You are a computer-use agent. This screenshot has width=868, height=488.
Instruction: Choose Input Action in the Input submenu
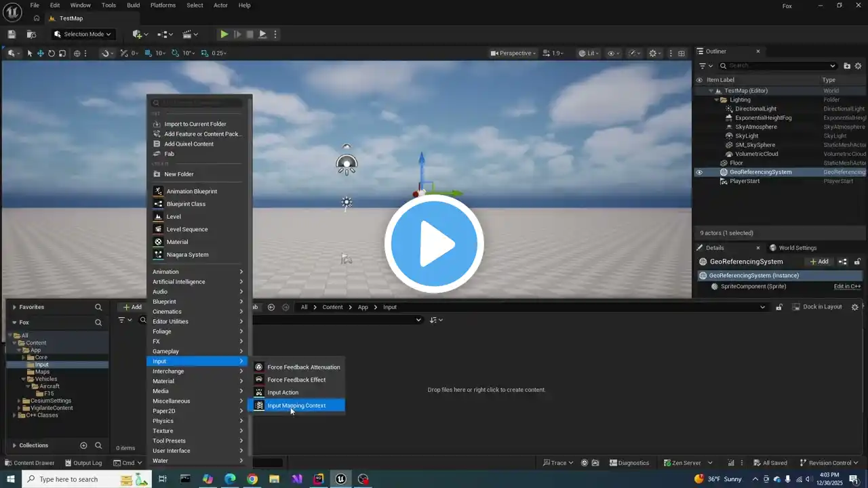(283, 392)
